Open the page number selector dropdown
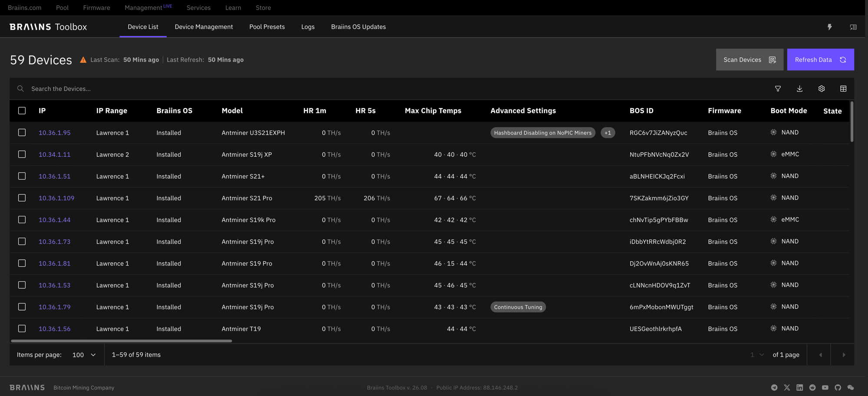This screenshot has width=868, height=396. (757, 355)
